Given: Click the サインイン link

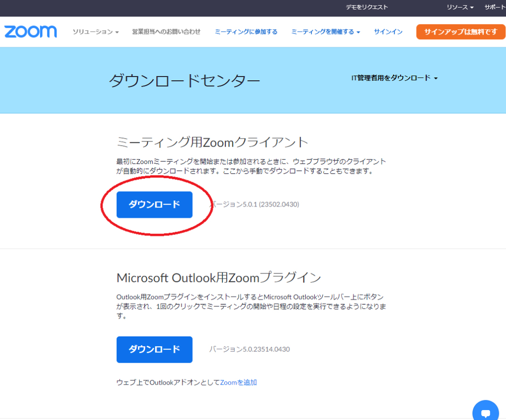Looking at the screenshot, I should 388,32.
